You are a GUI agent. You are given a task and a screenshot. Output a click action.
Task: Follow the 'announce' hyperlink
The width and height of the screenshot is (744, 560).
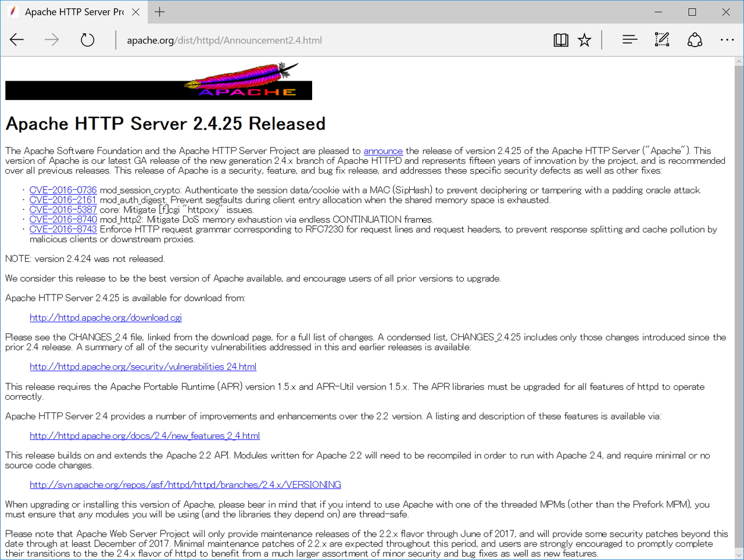383,151
